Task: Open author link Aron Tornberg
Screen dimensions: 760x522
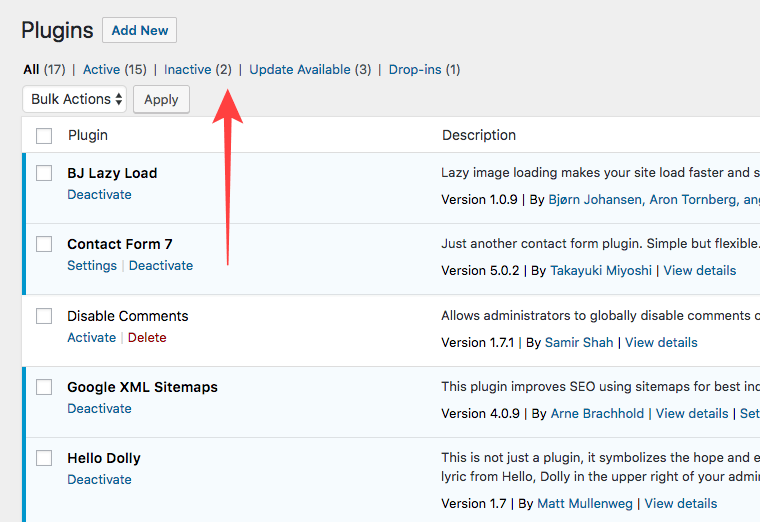Action: [694, 200]
